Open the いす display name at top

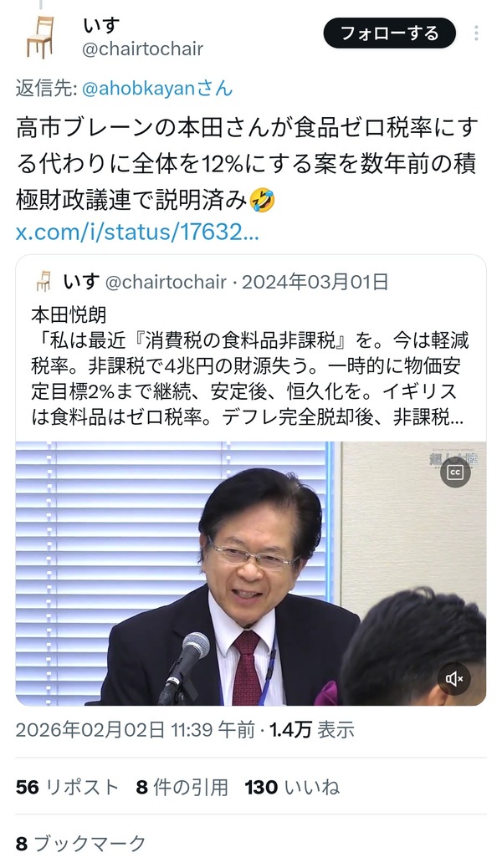coord(101,25)
